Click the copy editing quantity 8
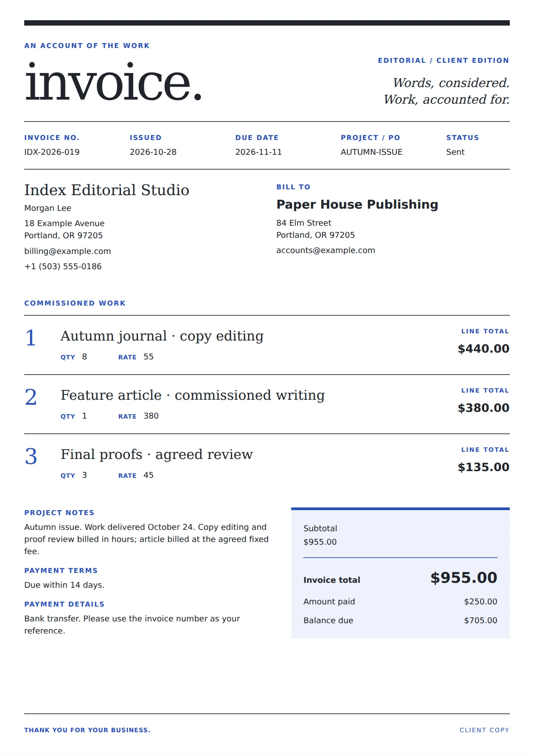Image resolution: width=534 pixels, height=756 pixels. pos(84,357)
